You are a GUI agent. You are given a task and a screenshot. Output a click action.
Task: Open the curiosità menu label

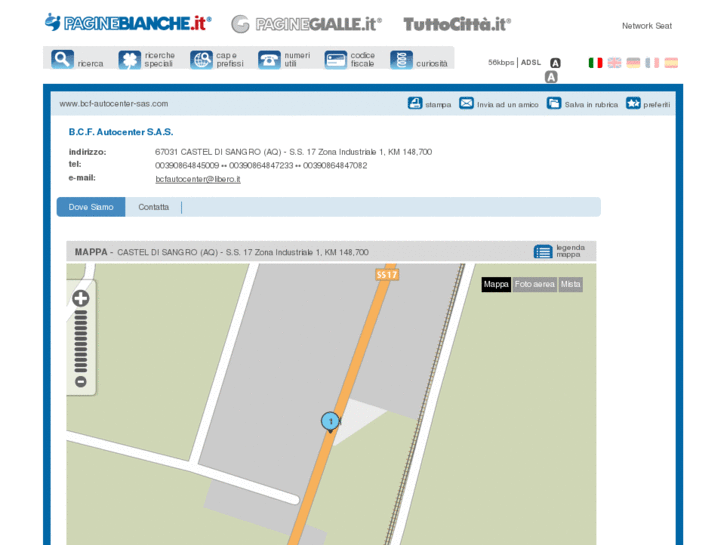432,64
